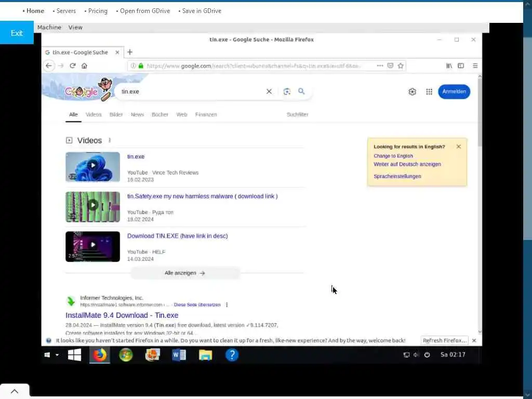Click the green padlock security icon
This screenshot has height=399, width=532.
(141, 66)
